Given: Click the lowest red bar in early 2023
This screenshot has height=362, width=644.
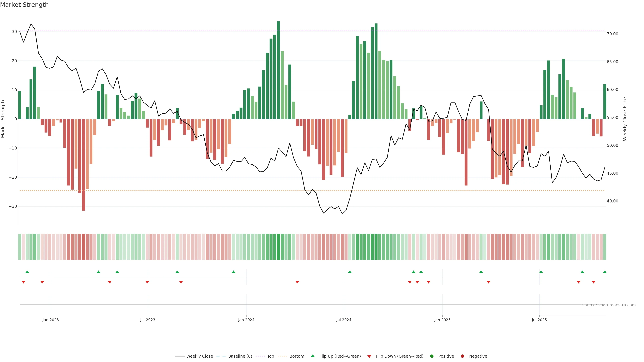Looking at the screenshot, I should (84, 165).
